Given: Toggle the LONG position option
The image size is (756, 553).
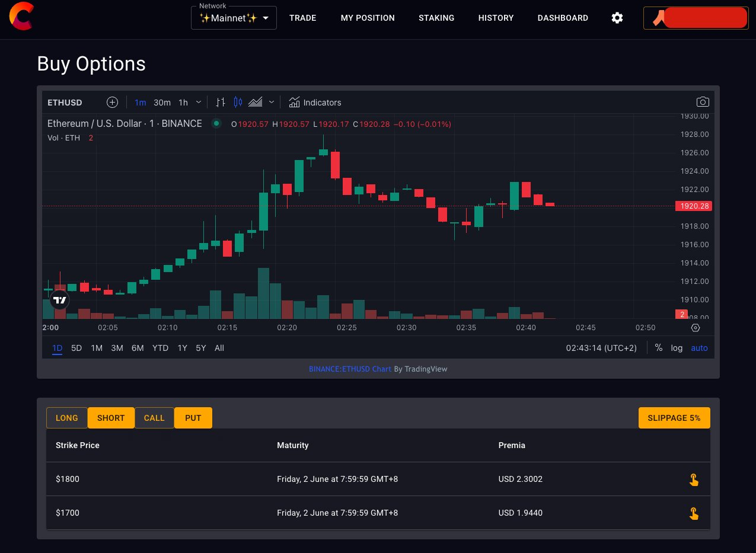Looking at the screenshot, I should tap(67, 418).
